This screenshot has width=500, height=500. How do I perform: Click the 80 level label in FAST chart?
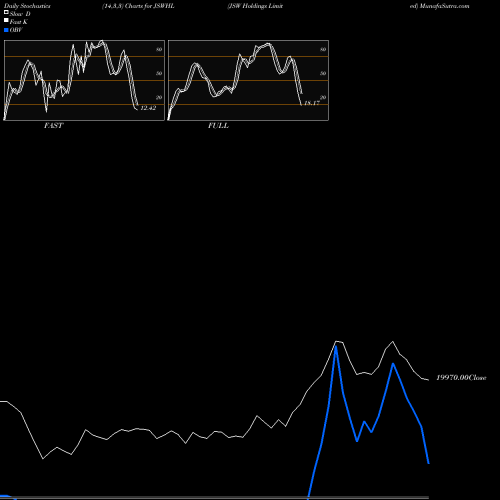click(x=159, y=49)
